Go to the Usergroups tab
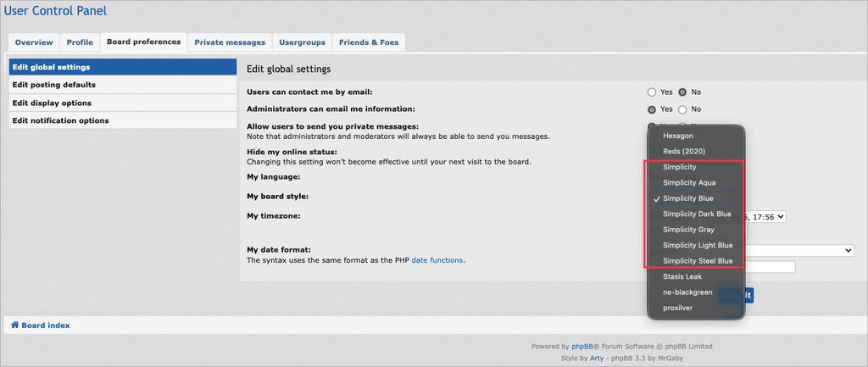 (303, 42)
